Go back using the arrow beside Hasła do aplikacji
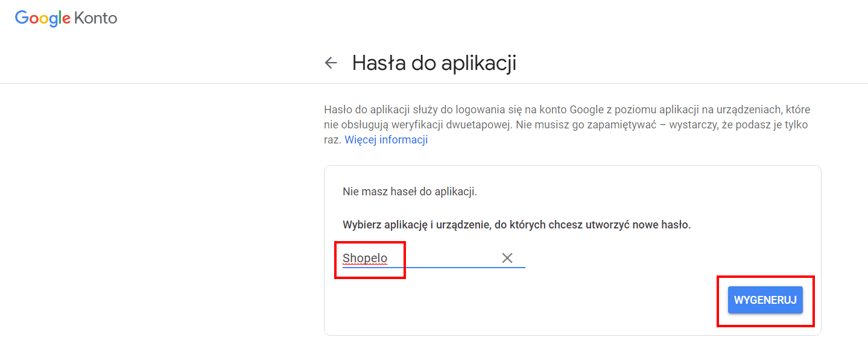The height and width of the screenshot is (355, 868). pos(331,63)
